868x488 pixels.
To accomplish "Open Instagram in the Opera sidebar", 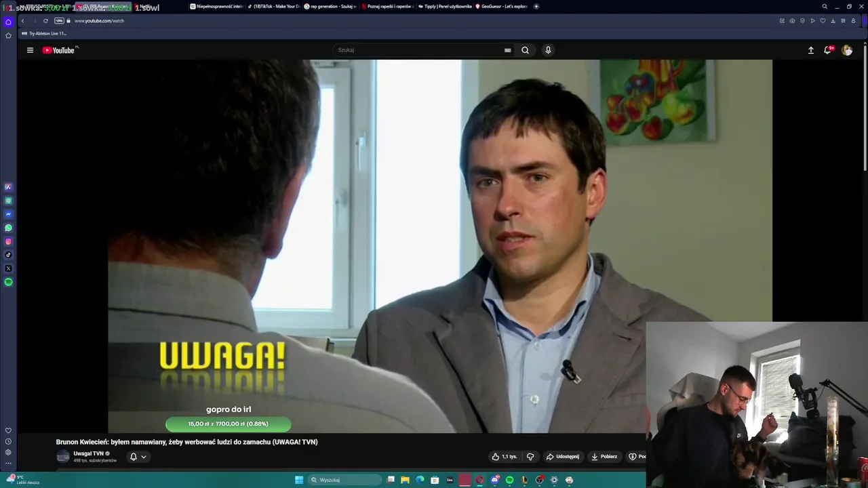I will click(x=8, y=241).
